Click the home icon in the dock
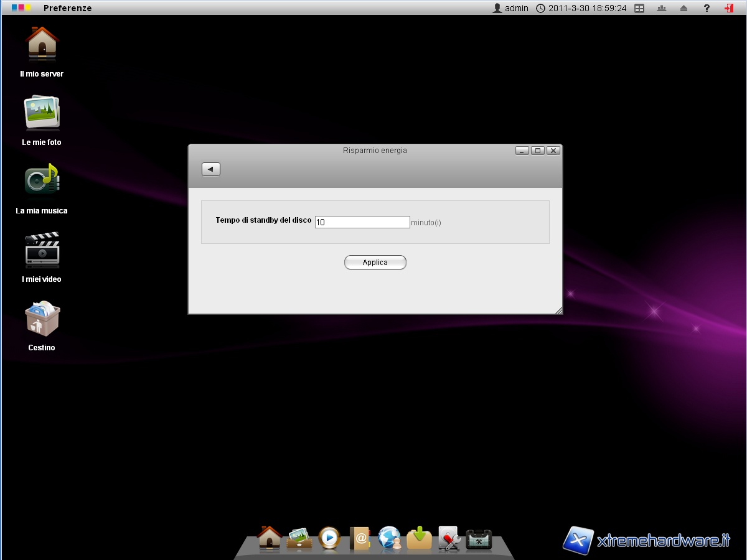The height and width of the screenshot is (560, 747). click(x=270, y=538)
